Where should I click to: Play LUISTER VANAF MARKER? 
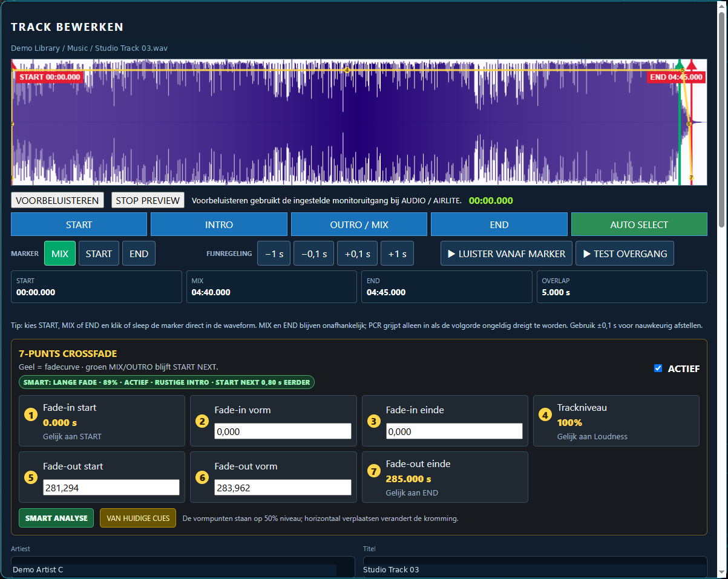point(507,254)
